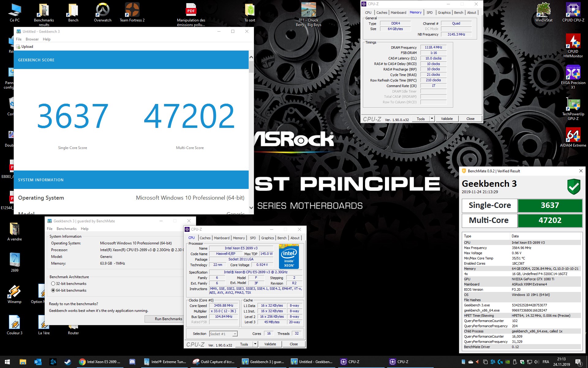The height and width of the screenshot is (368, 588).
Task: Open the Windows Start menu
Action: (7, 362)
